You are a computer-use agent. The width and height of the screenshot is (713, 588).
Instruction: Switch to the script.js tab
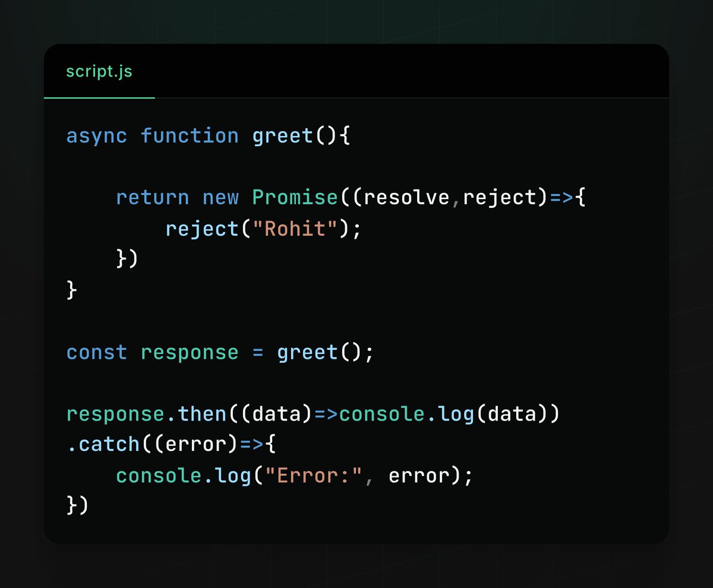coord(99,72)
